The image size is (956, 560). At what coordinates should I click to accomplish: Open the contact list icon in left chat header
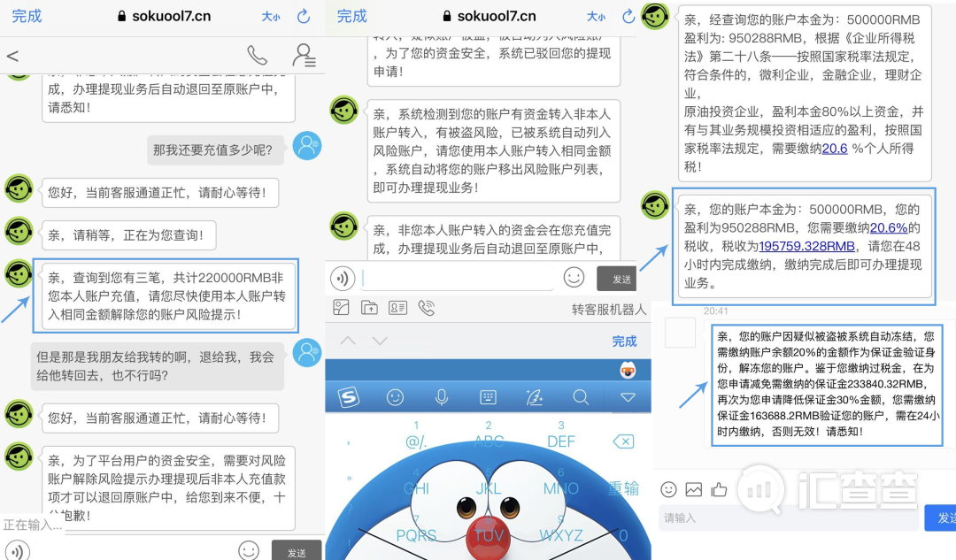coord(303,56)
